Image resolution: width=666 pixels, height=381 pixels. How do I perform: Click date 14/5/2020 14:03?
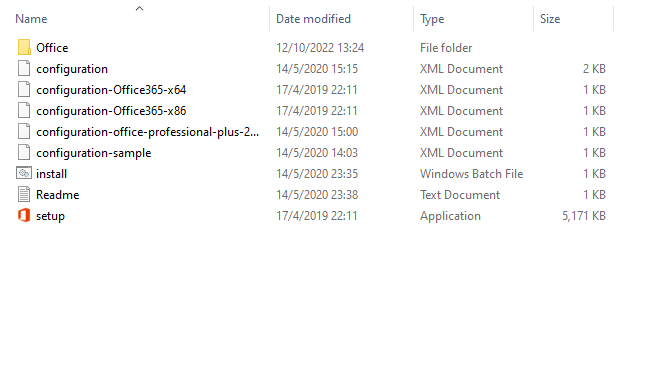pyautogui.click(x=317, y=152)
